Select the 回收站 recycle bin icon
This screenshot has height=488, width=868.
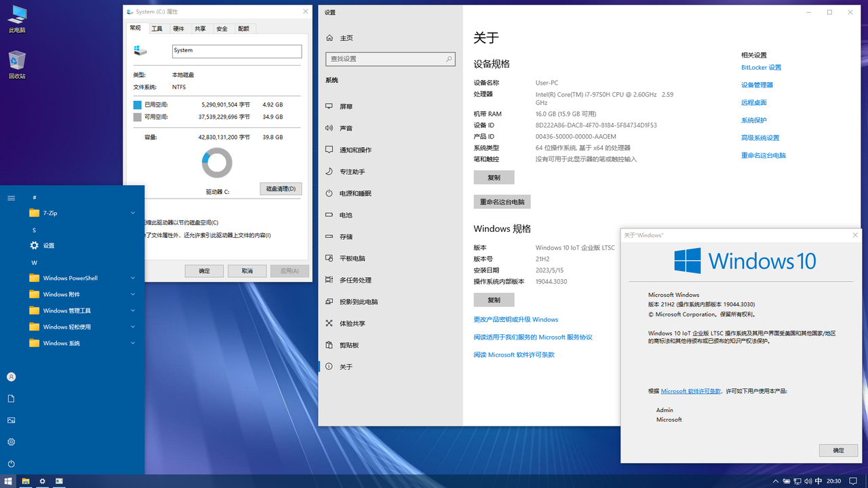click(x=17, y=64)
